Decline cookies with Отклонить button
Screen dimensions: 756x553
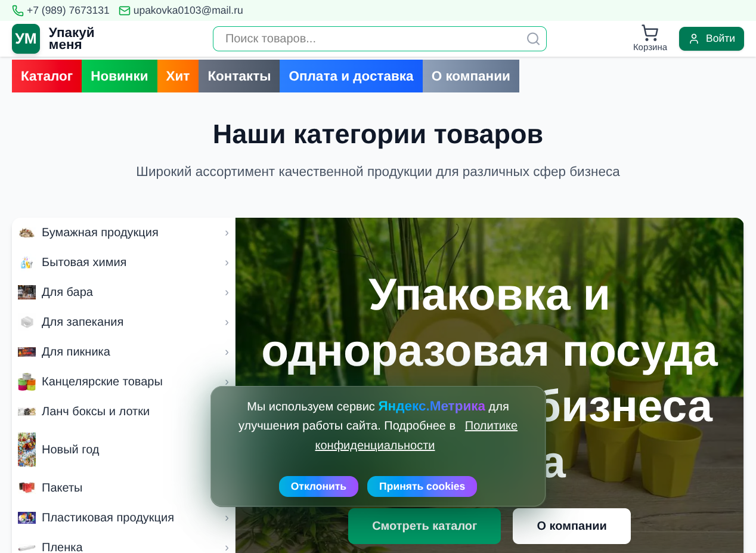coord(318,486)
